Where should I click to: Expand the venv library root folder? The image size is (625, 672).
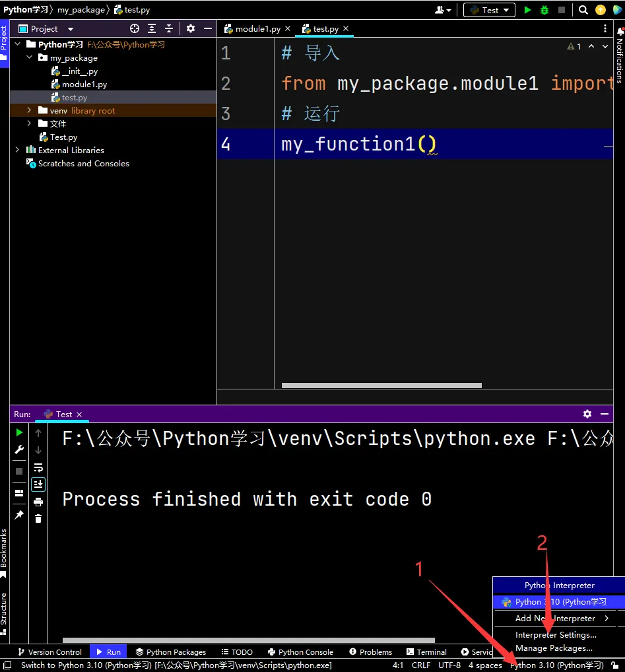29,111
